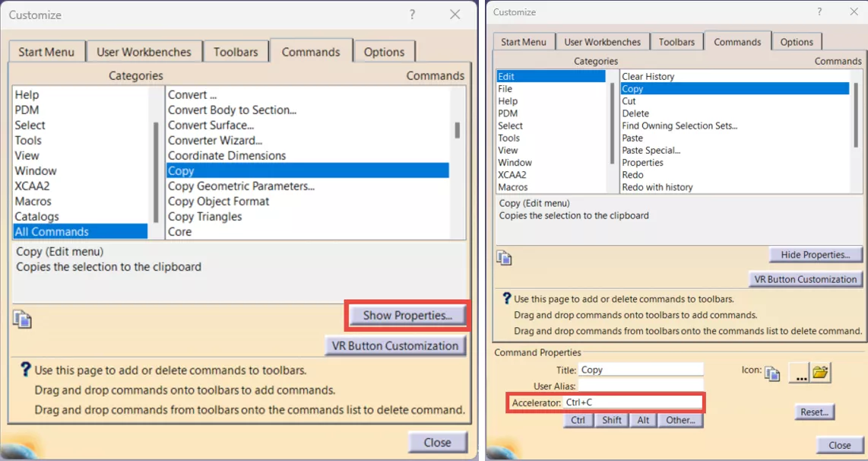Click the Other... accelerator button
Screen dimensions: 868x461
pos(680,419)
